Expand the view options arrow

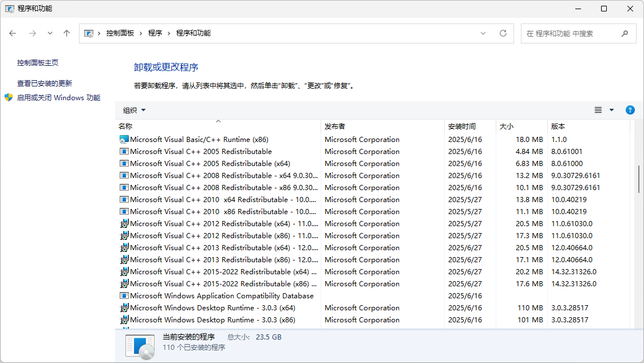(x=611, y=110)
